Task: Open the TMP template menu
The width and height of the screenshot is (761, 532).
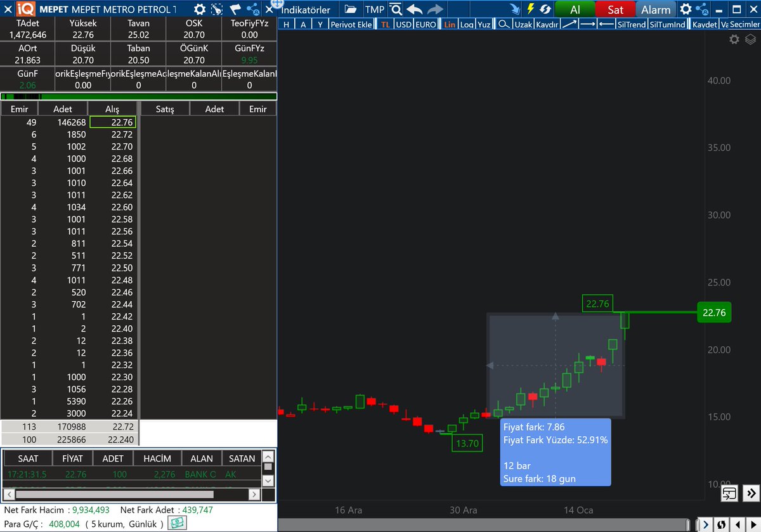Action: [x=374, y=10]
